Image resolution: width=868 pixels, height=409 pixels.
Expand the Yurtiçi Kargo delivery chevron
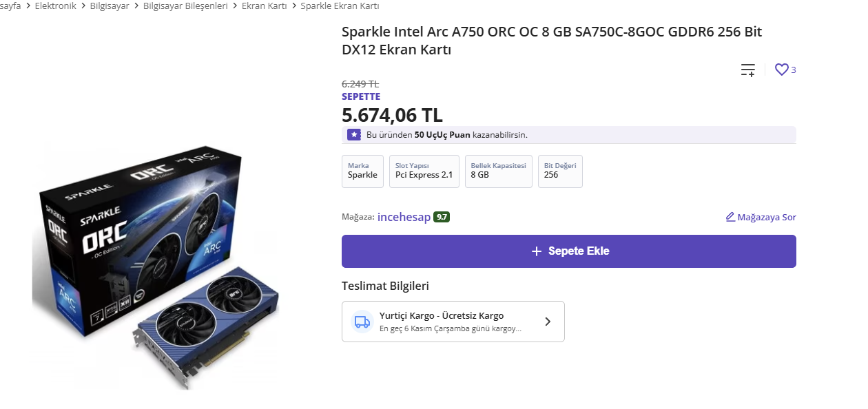click(548, 322)
